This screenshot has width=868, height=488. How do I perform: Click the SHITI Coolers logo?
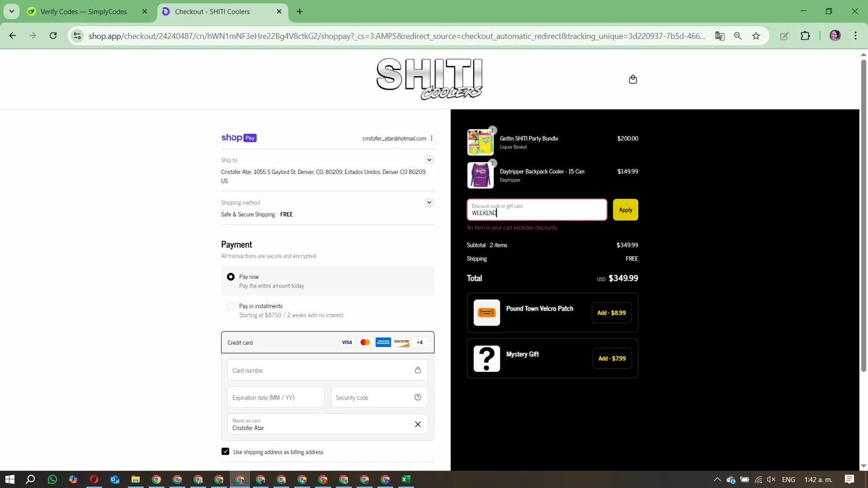coord(429,79)
